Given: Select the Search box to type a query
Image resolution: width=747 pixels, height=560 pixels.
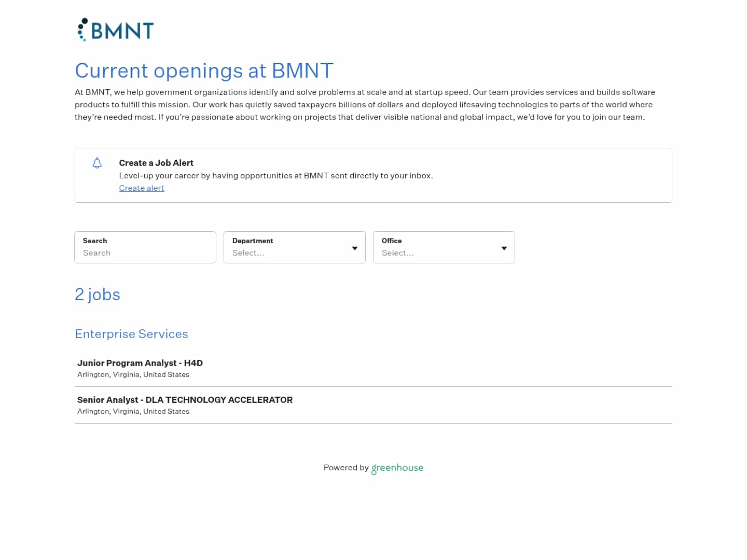Looking at the screenshot, I should (145, 253).
